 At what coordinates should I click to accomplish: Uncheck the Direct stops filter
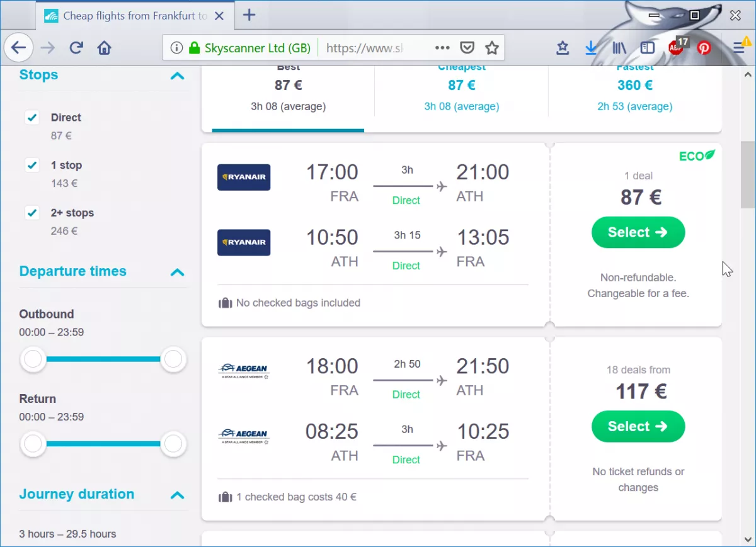(32, 117)
